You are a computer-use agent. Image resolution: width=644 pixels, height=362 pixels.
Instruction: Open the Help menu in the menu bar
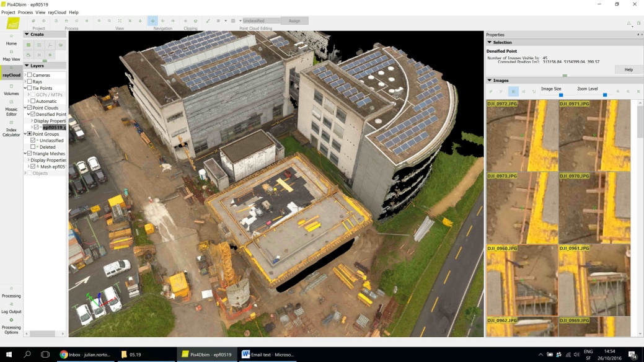click(x=74, y=12)
